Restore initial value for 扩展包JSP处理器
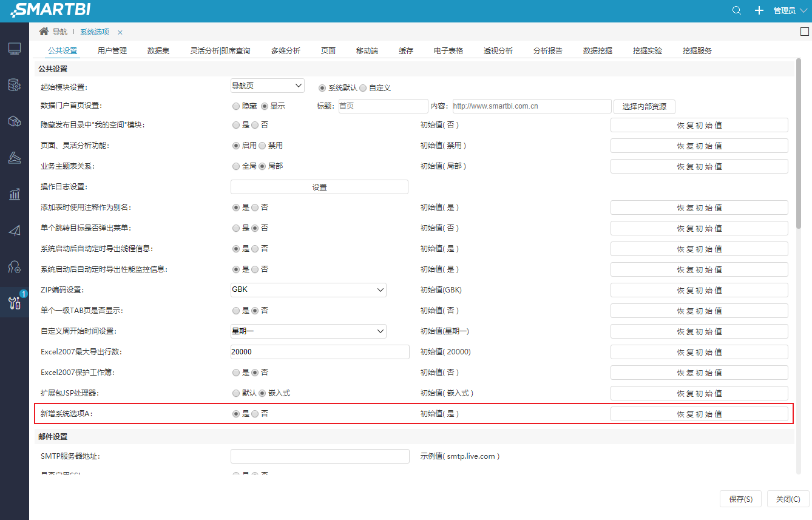 click(x=699, y=393)
